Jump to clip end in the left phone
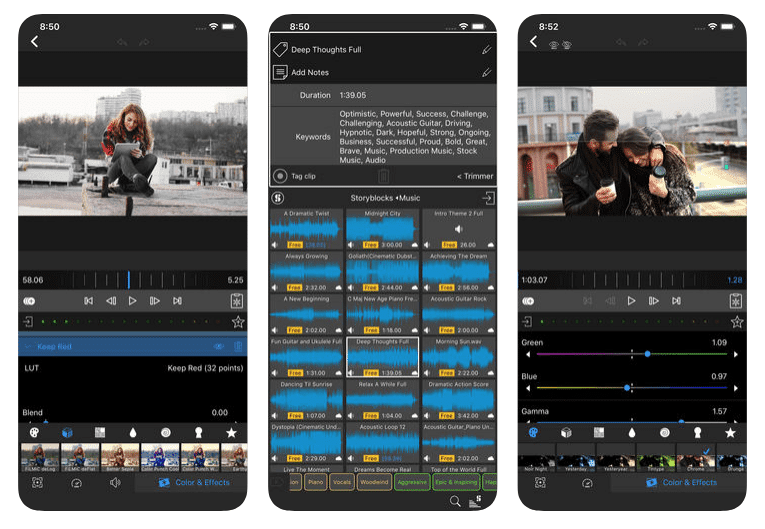The width and height of the screenshot is (765, 529). [177, 301]
